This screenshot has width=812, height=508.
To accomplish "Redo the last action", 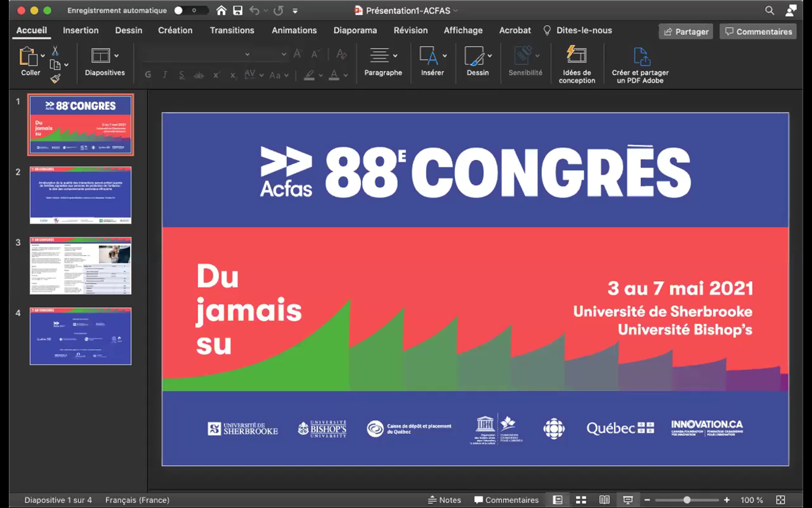I will [278, 11].
